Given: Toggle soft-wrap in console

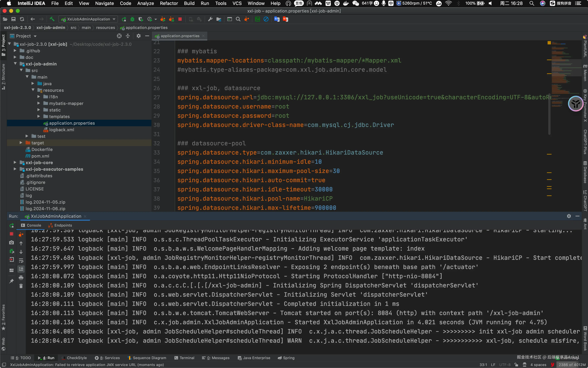Looking at the screenshot, I should pos(21,260).
